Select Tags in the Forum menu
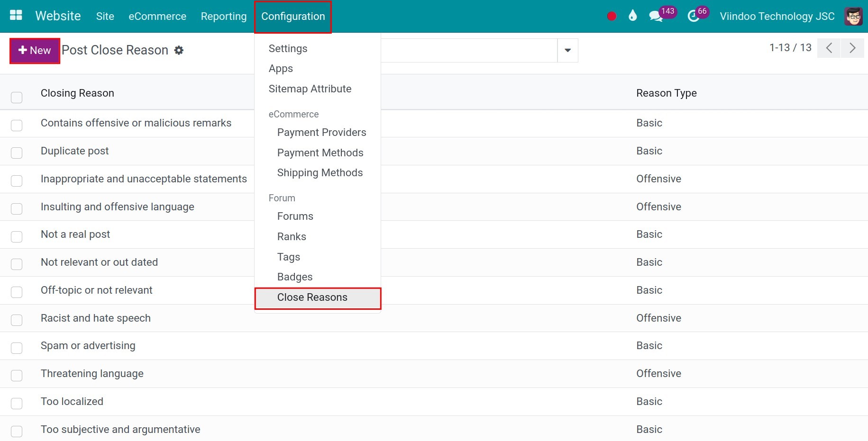 point(288,257)
